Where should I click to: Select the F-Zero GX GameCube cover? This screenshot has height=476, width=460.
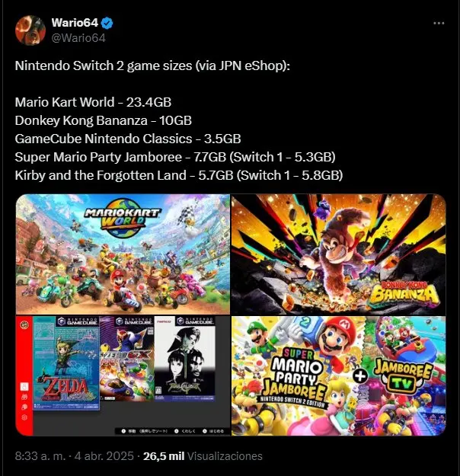point(127,359)
